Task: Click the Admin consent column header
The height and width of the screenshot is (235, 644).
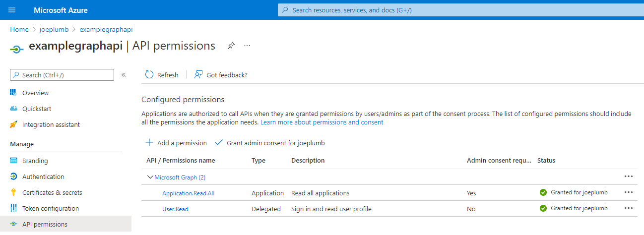Action: click(x=499, y=161)
